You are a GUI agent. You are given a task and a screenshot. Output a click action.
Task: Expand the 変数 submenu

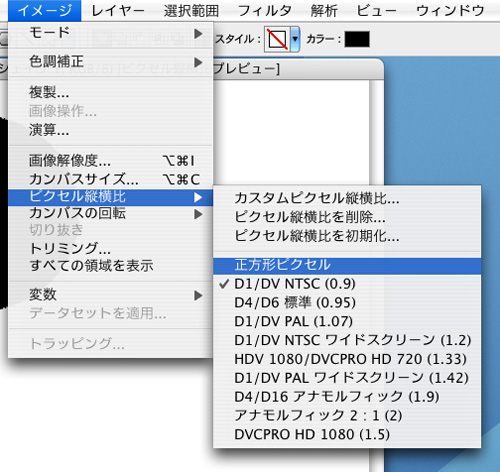[x=110, y=295]
